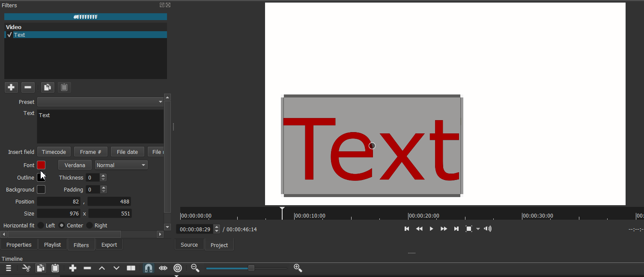This screenshot has width=644, height=277.
Task: Decrease Padding with the stepper down arrow
Action: coord(103,192)
